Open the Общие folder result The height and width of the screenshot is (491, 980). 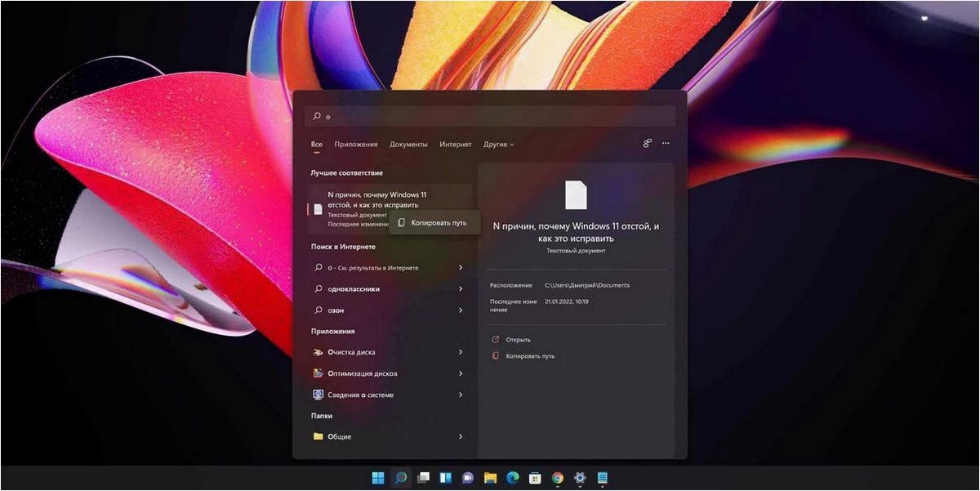click(389, 436)
